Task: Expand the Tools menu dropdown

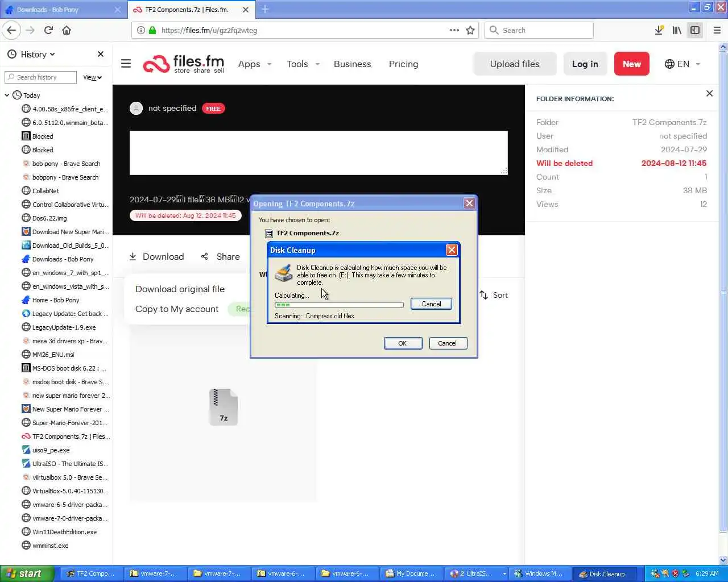Action: pyautogui.click(x=303, y=64)
